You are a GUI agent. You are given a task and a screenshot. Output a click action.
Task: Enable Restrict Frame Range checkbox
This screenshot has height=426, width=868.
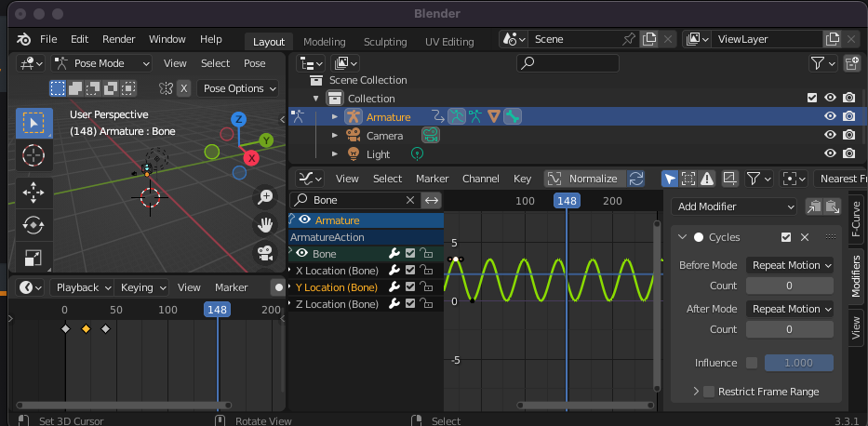(709, 392)
